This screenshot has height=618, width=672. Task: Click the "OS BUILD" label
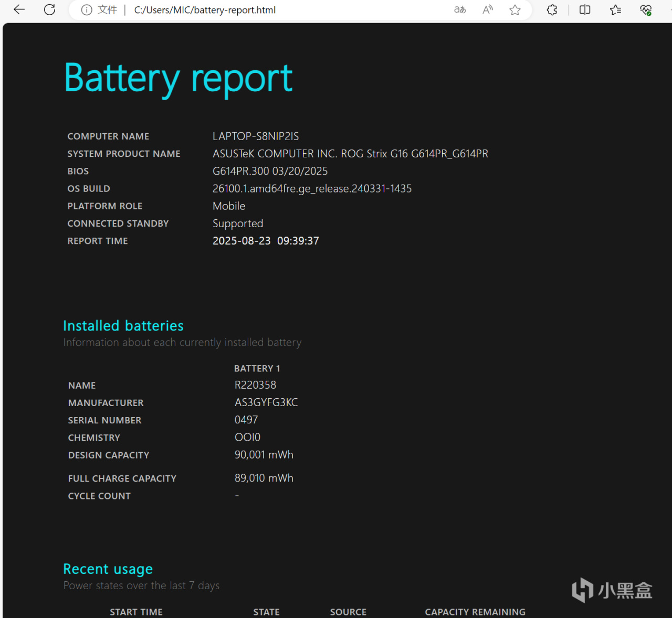coord(89,188)
